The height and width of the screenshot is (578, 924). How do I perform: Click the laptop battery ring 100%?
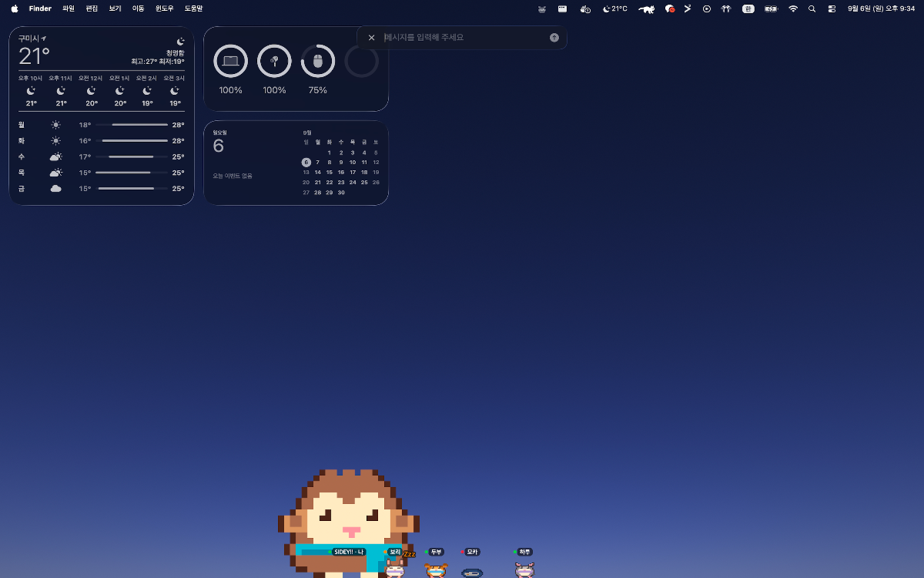(x=230, y=61)
